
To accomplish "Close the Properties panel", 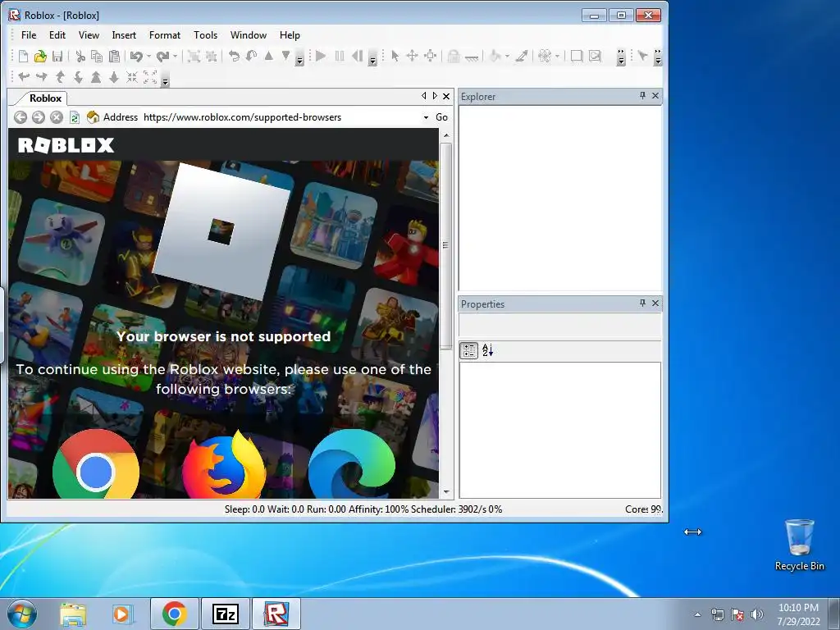I will pyautogui.click(x=655, y=304).
